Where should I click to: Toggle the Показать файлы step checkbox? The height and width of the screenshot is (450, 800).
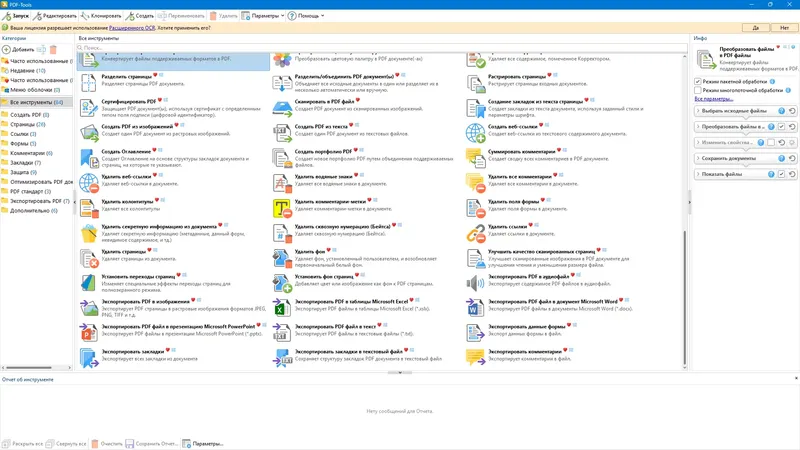coord(781,174)
